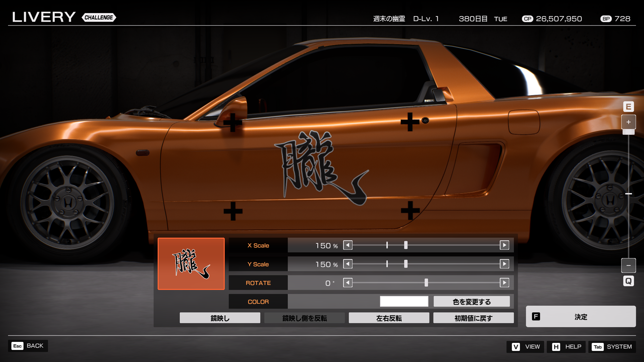The image size is (644, 362).
Task: Select the decal preview thumbnail
Action: click(x=191, y=264)
